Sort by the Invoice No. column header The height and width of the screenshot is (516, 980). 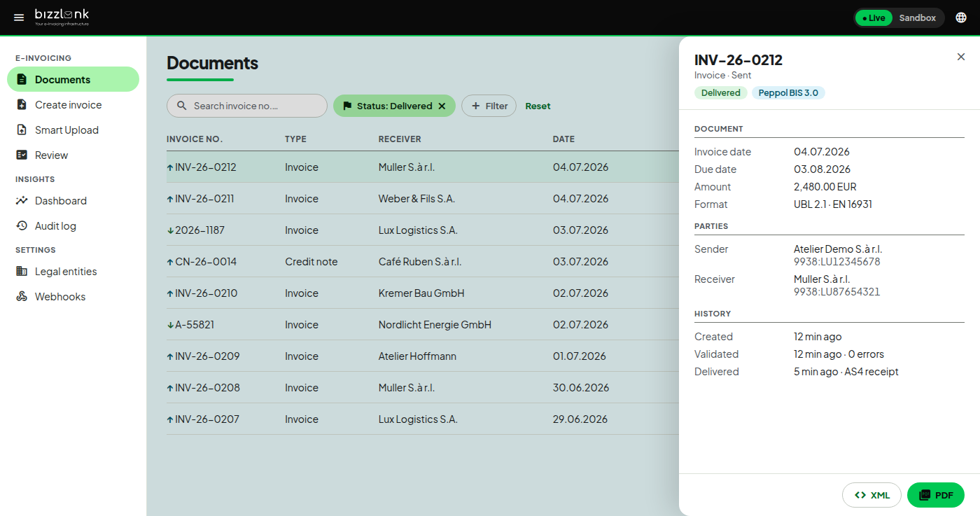[x=195, y=139]
